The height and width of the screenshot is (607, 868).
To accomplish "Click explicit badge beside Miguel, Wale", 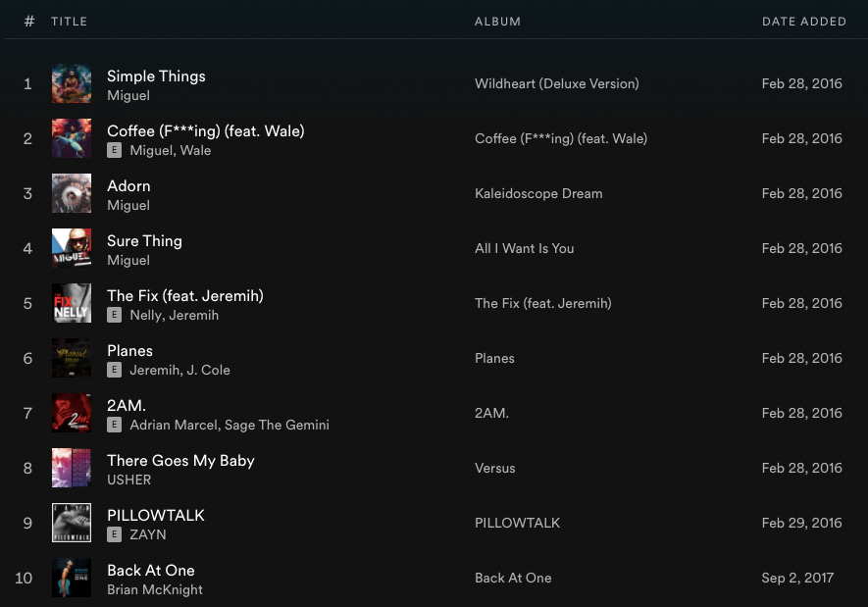I will click(x=114, y=150).
